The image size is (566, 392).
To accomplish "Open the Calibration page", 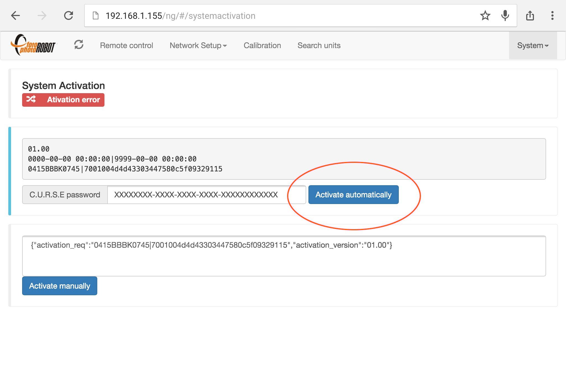I will click(x=262, y=45).
